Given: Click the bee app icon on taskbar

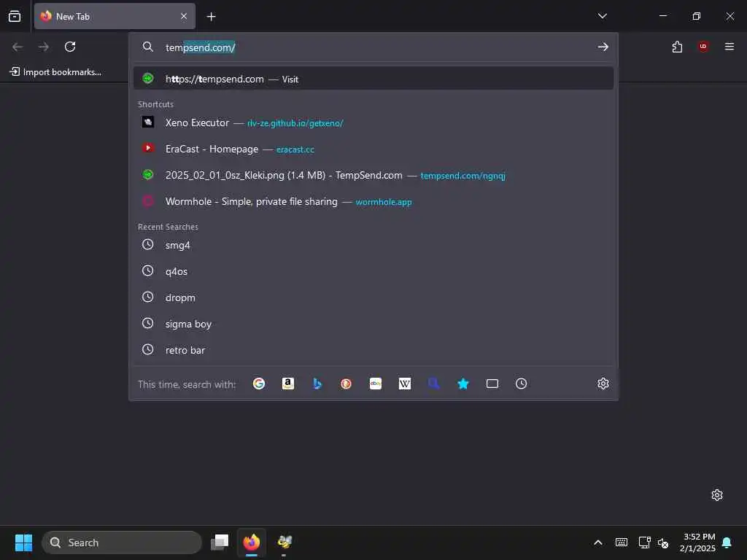Looking at the screenshot, I should 285,542.
